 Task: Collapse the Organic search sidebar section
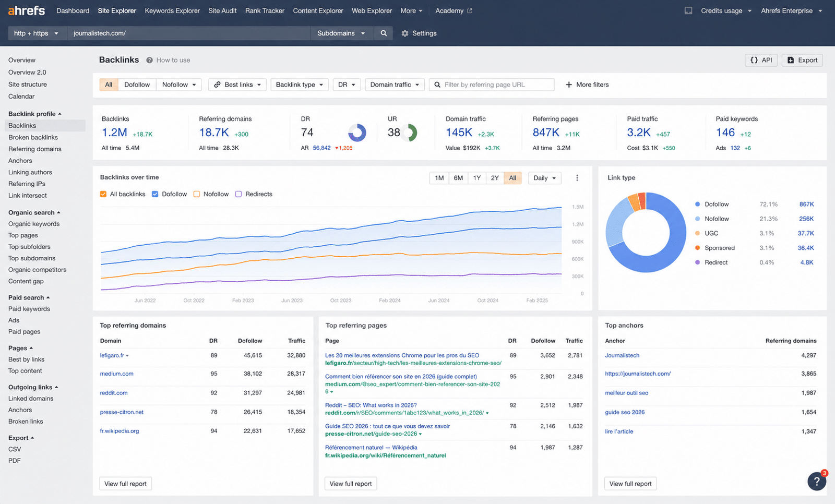point(34,212)
